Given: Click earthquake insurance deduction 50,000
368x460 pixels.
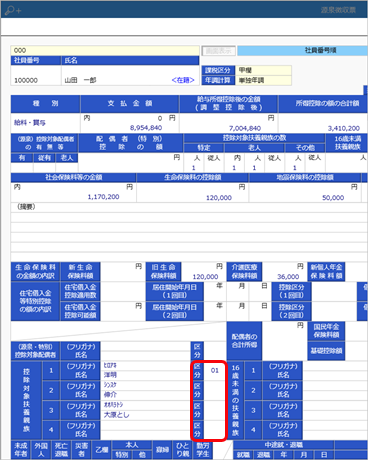Looking at the screenshot, I should 333,198.
